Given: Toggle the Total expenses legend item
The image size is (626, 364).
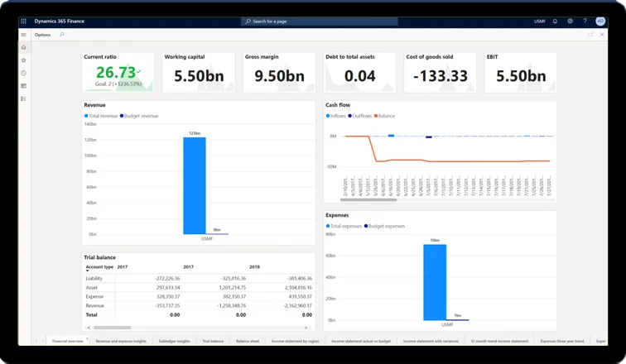Looking at the screenshot, I should click(x=344, y=225).
